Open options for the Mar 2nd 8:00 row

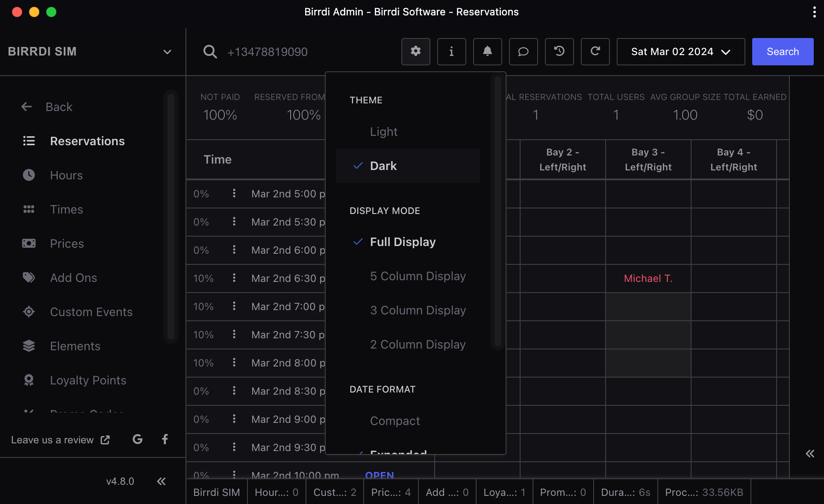[x=234, y=363]
